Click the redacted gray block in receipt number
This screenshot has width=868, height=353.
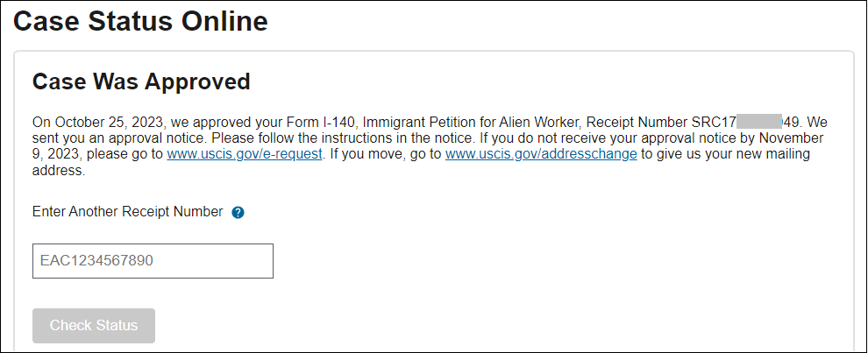[x=759, y=122]
